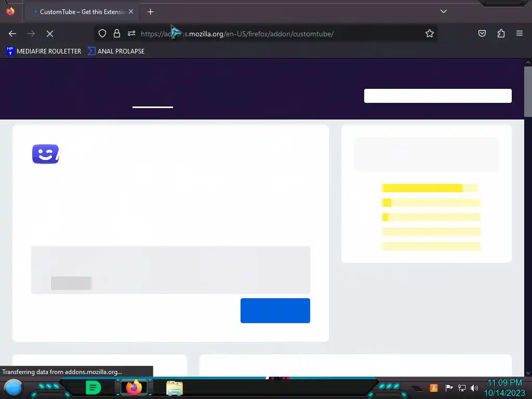View site security via the padlock icon
This screenshot has height=399, width=532.
(117, 34)
